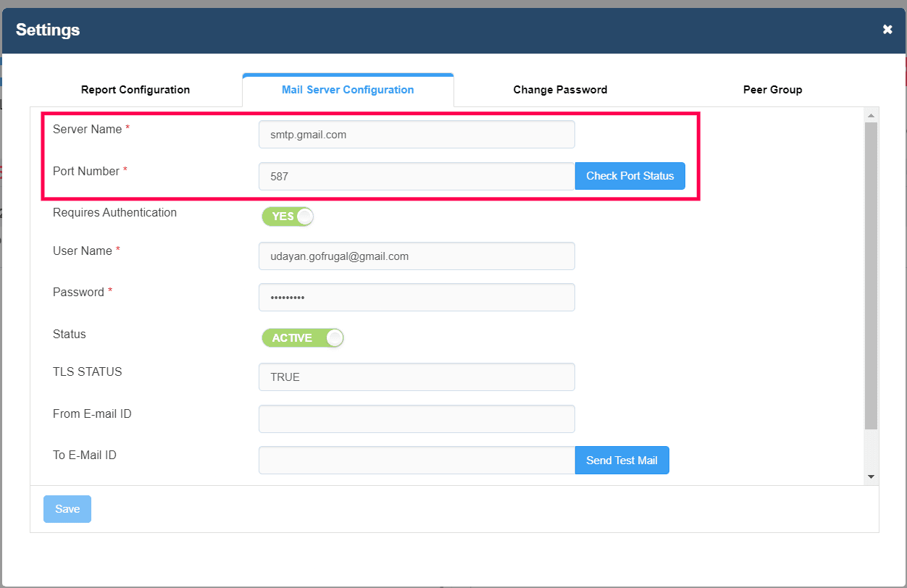Focus the From E-mail ID field
Image resolution: width=907 pixels, height=588 pixels.
click(417, 419)
